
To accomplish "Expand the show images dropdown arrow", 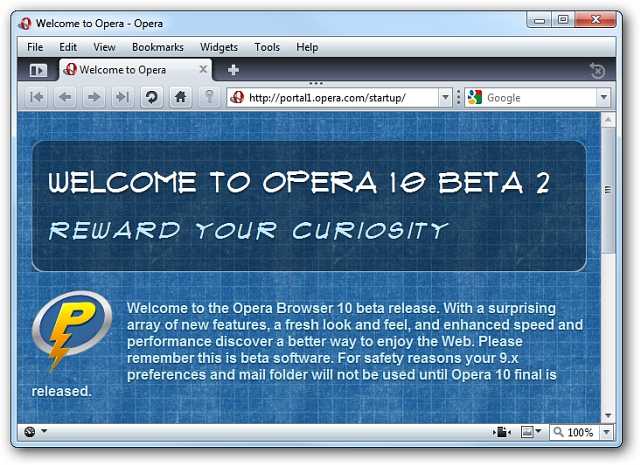I will coord(538,431).
